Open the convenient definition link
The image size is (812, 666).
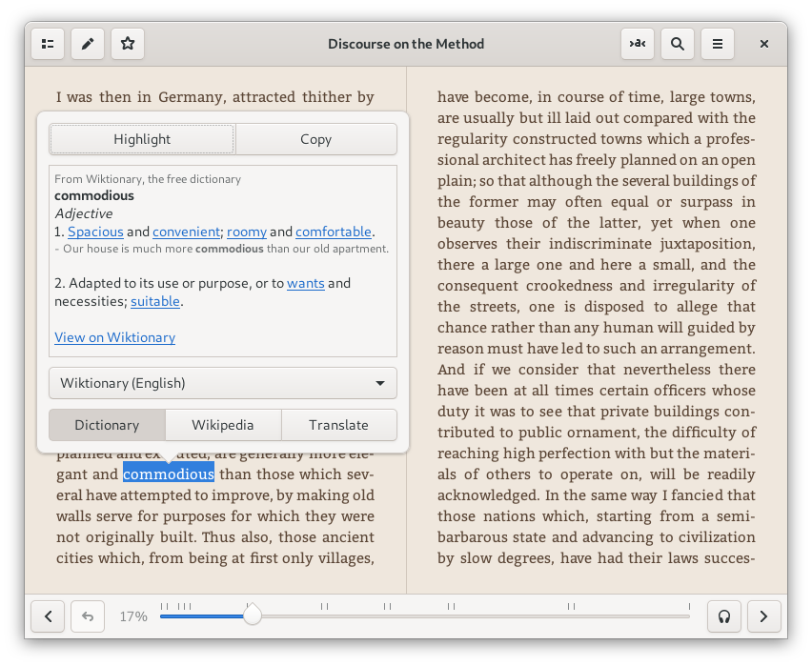(x=187, y=232)
